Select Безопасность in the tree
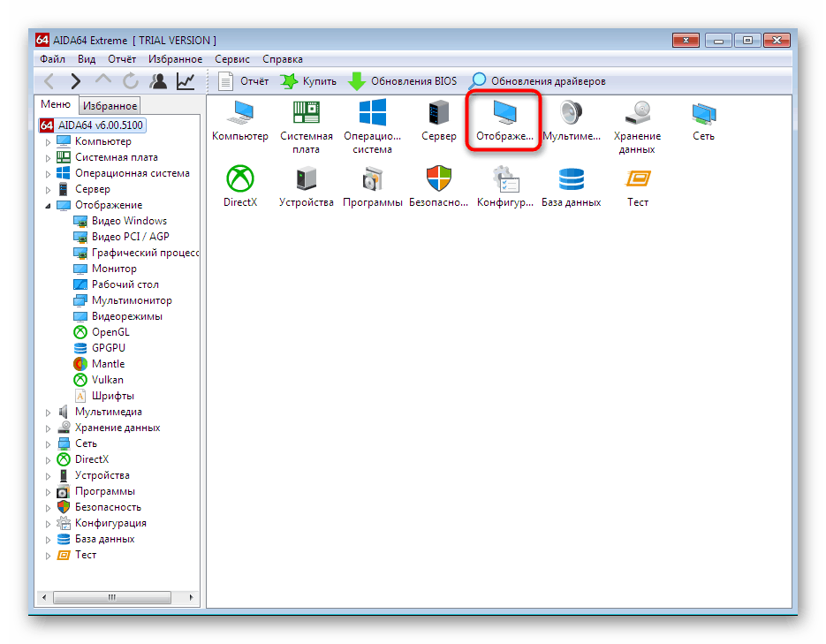The width and height of the screenshot is (826, 644). pyautogui.click(x=99, y=507)
